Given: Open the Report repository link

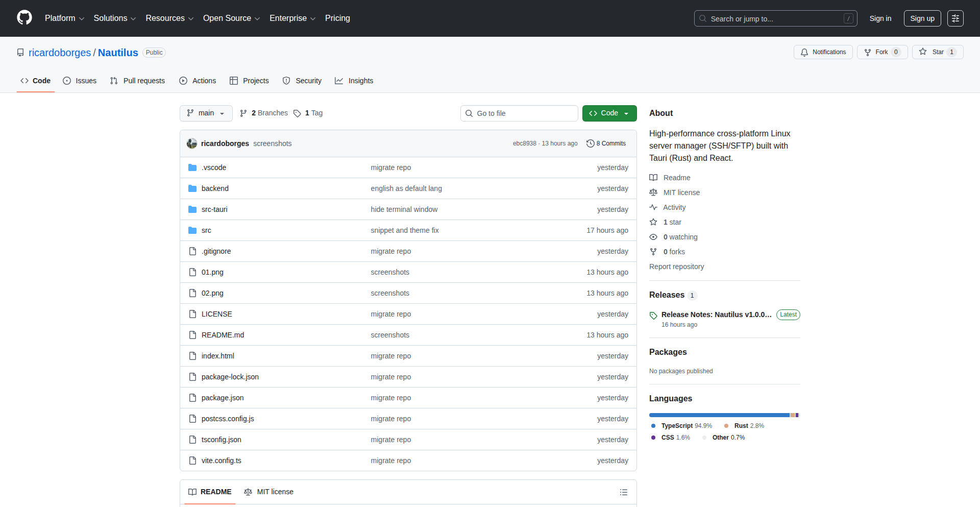Looking at the screenshot, I should click(676, 267).
